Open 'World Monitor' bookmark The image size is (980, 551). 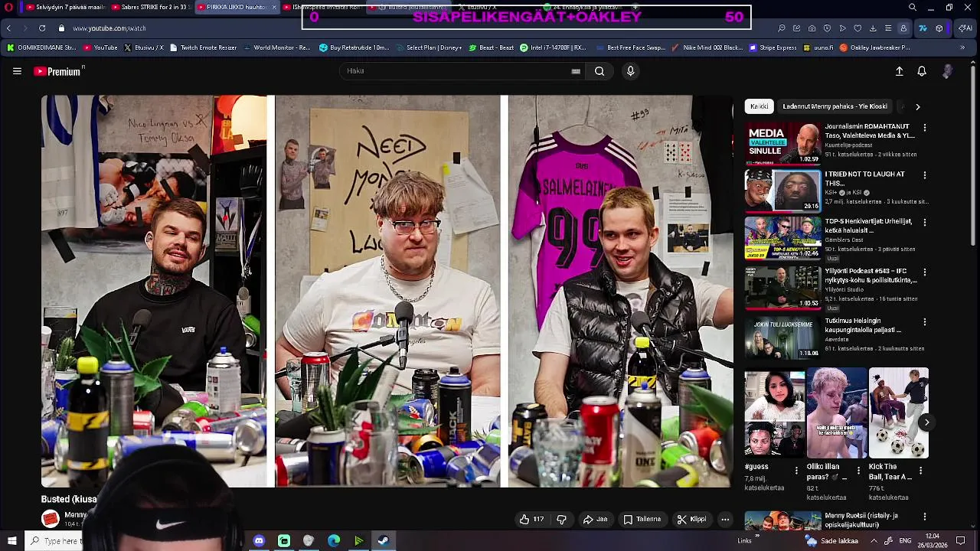pos(276,47)
